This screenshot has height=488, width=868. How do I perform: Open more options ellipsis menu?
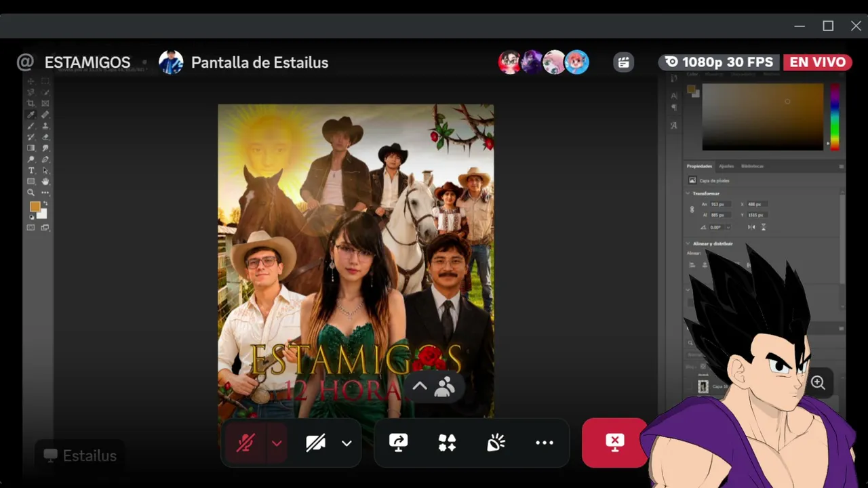click(x=545, y=443)
